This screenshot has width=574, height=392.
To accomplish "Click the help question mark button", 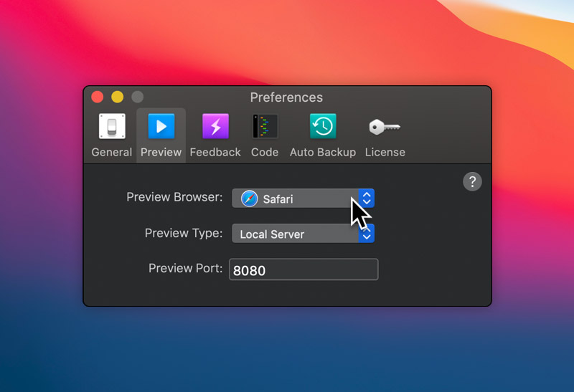I will [472, 181].
